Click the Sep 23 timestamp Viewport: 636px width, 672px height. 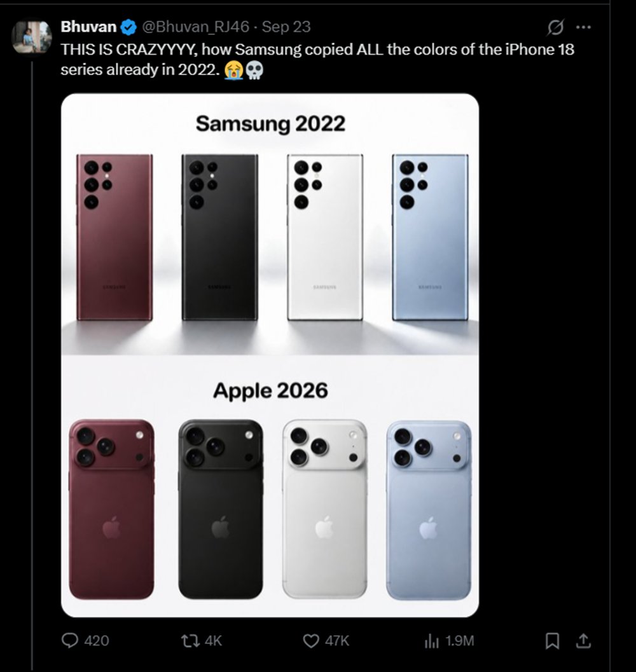point(286,27)
